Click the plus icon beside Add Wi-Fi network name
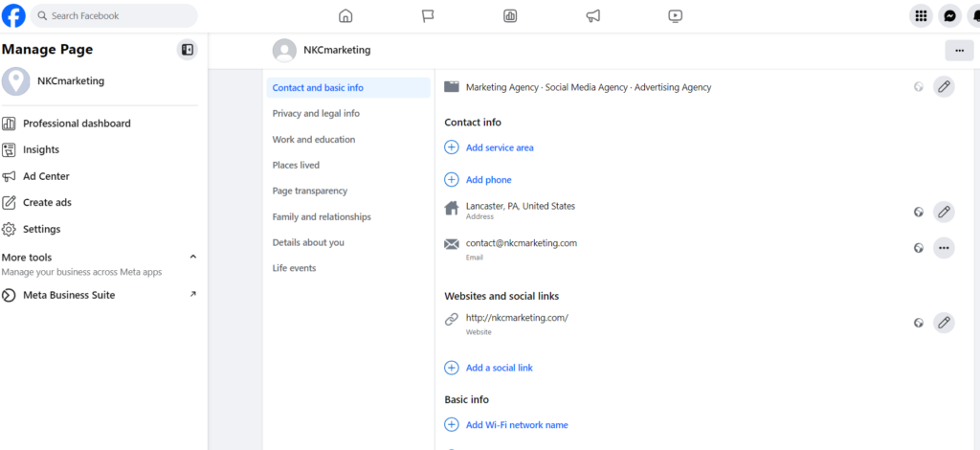Screen dimensions: 980x450 click(452, 425)
